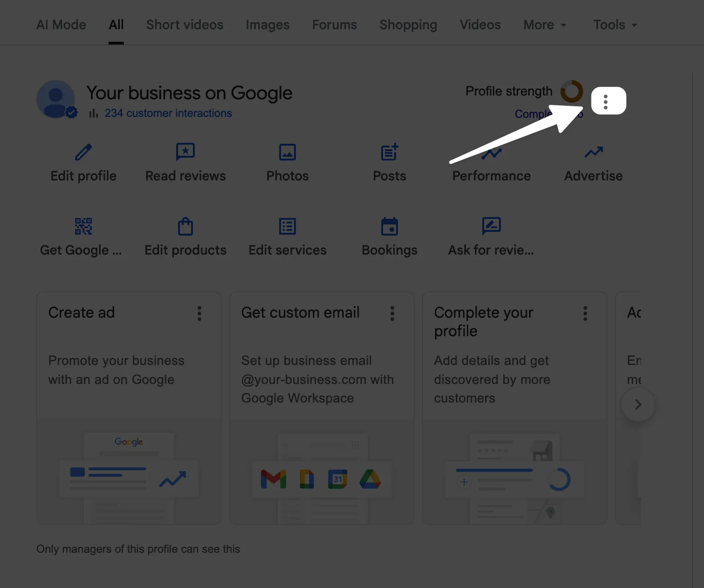
Task: Click the Edit profile pencil icon
Action: coord(83,152)
